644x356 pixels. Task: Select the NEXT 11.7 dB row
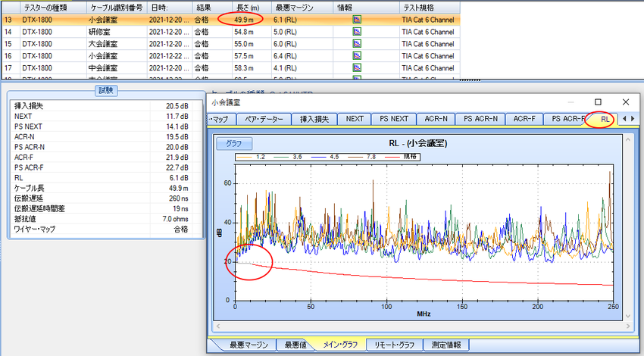106,116
